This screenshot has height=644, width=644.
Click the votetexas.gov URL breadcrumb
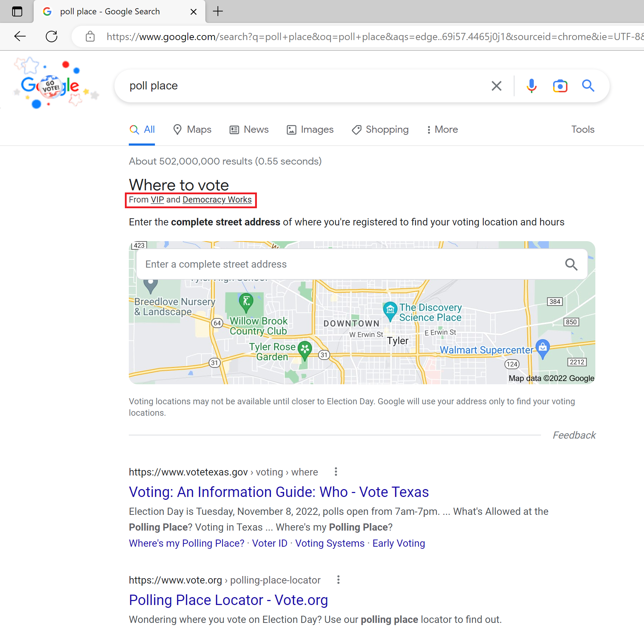(x=223, y=472)
